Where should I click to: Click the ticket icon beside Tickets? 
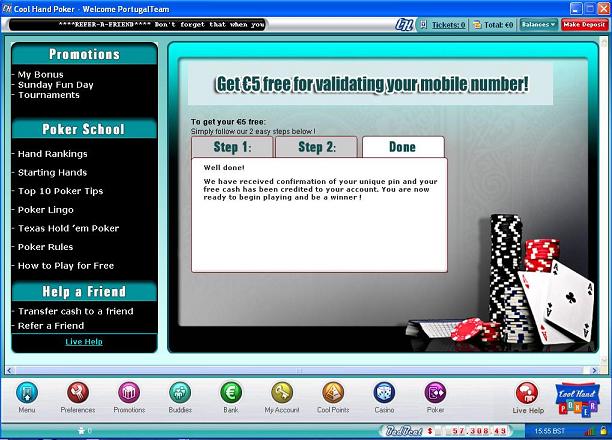[423, 25]
